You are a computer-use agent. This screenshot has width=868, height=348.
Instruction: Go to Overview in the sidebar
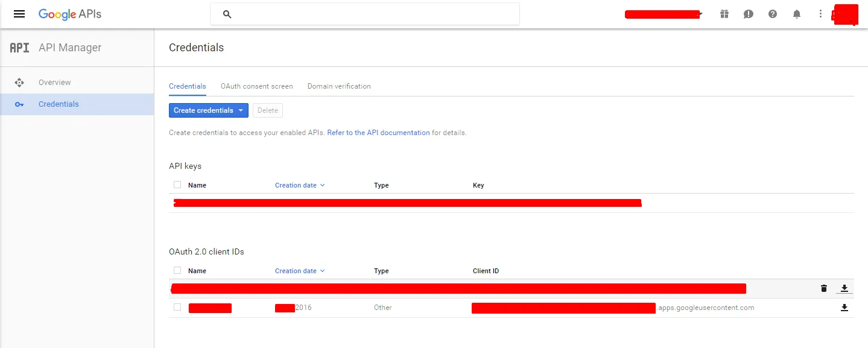tap(54, 82)
